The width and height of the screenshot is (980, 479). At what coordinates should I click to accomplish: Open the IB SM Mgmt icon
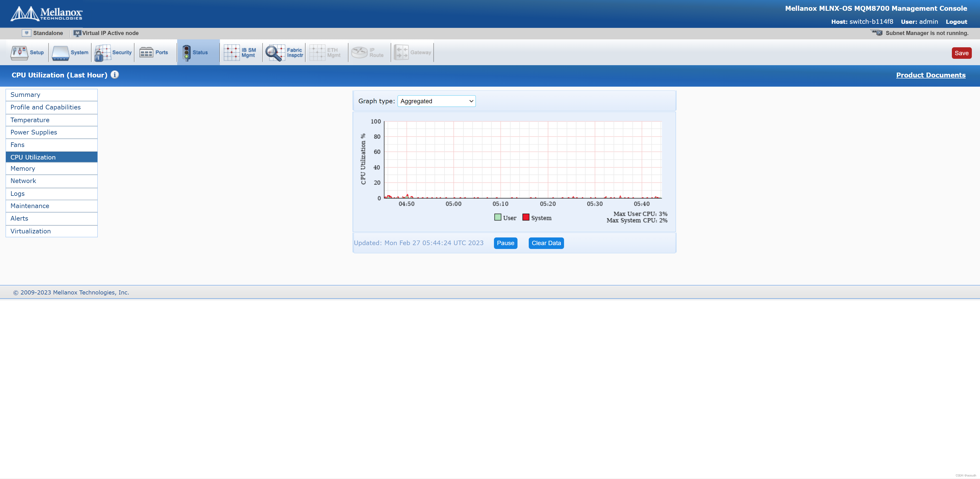(x=231, y=52)
